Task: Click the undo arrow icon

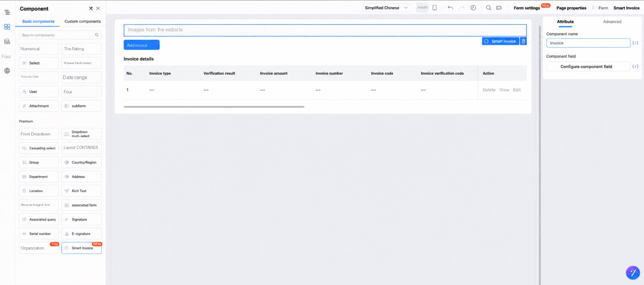Action: click(x=450, y=8)
